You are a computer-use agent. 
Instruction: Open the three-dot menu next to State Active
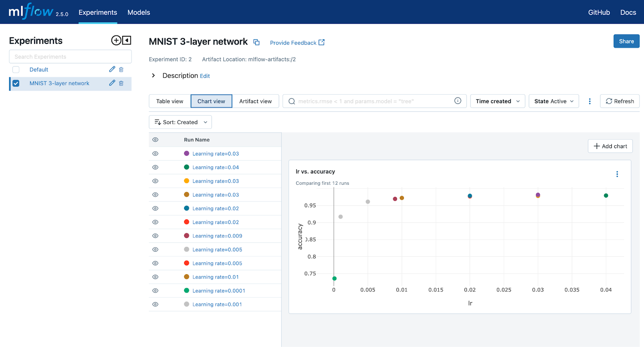[x=590, y=101]
